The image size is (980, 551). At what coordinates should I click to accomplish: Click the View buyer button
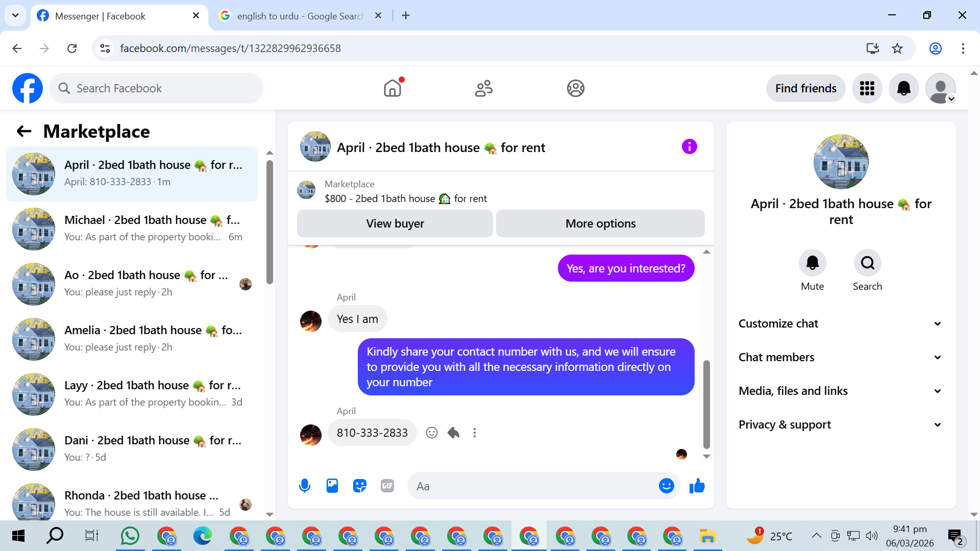(x=395, y=223)
